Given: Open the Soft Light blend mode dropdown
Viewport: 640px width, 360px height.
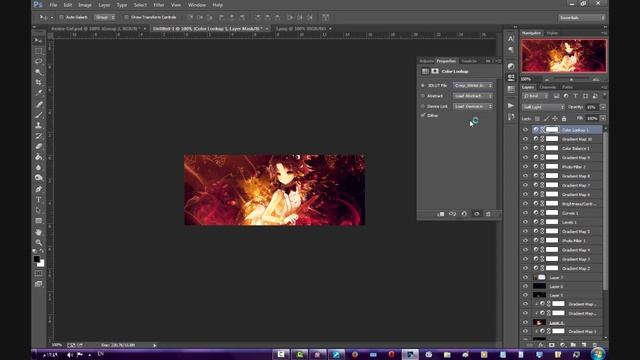Looking at the screenshot, I should [543, 107].
